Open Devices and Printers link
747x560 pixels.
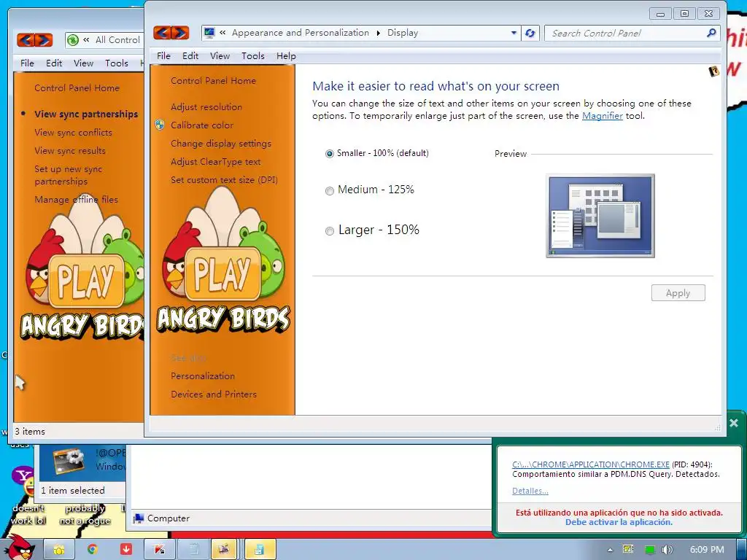[214, 394]
